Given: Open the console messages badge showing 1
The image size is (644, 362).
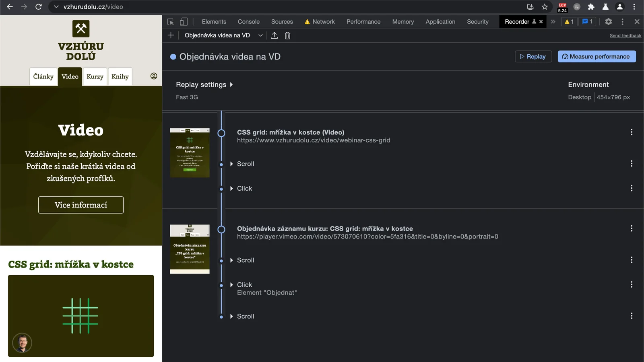Looking at the screenshot, I should tap(587, 21).
